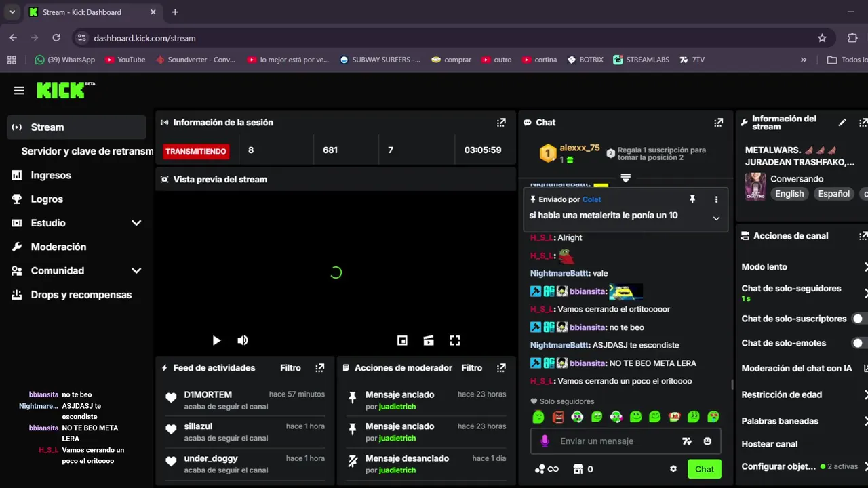Image resolution: width=868 pixels, height=488 pixels.
Task: Reload the dashboard page
Action: (x=56, y=38)
